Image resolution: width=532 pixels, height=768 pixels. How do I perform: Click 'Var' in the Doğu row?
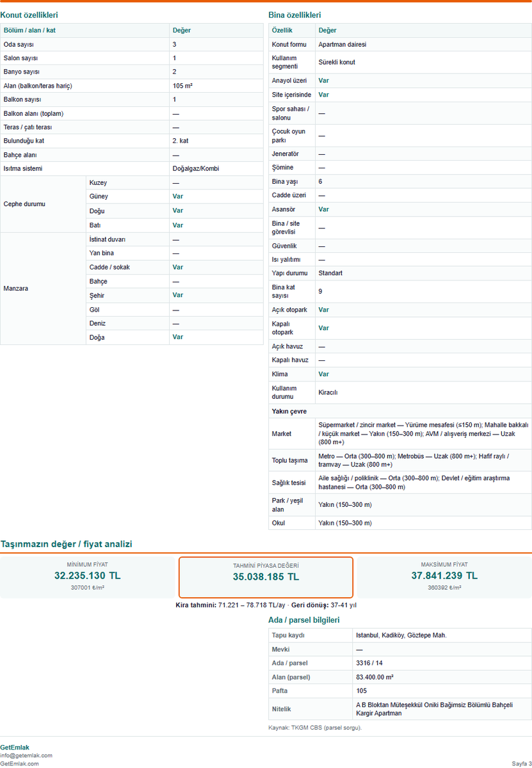click(x=177, y=211)
